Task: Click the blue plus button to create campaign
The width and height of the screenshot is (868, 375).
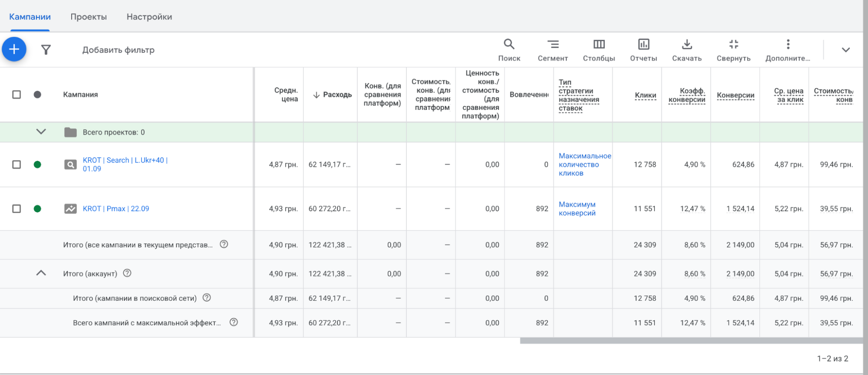Action: point(14,50)
